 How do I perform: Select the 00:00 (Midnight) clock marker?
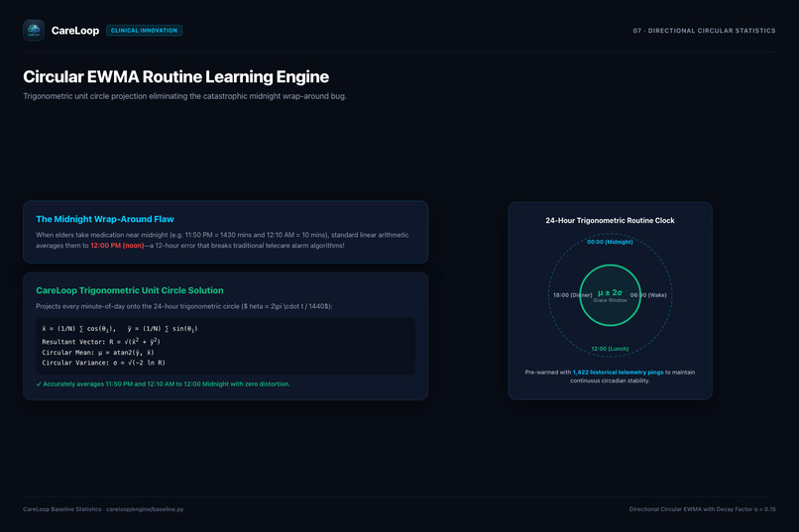coord(610,242)
